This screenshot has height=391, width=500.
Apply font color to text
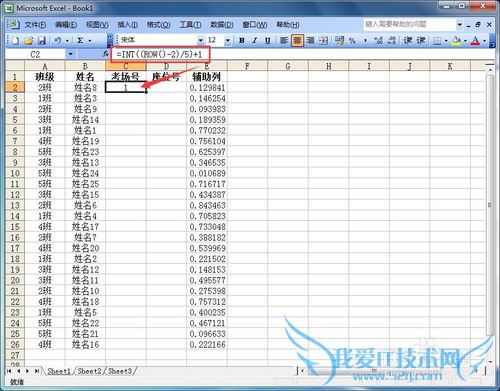click(475, 41)
